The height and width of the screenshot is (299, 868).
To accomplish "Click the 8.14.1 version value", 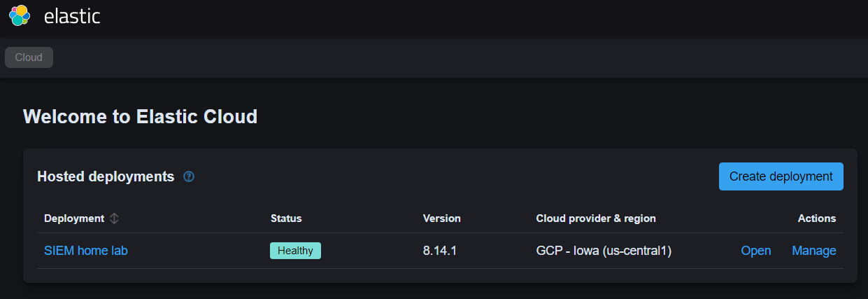I will pos(440,251).
